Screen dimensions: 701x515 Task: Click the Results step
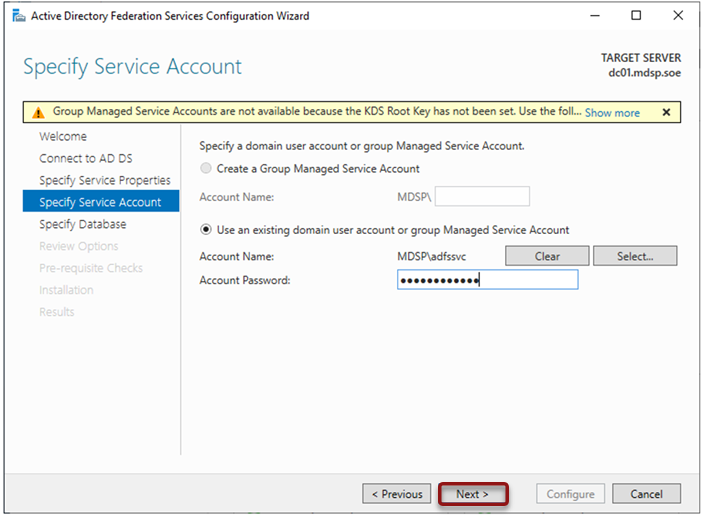(57, 312)
